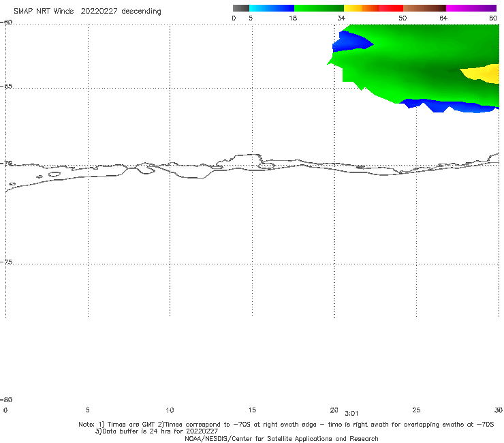Click the longitude axis label 10
The height and width of the screenshot is (443, 504).
coord(170,410)
